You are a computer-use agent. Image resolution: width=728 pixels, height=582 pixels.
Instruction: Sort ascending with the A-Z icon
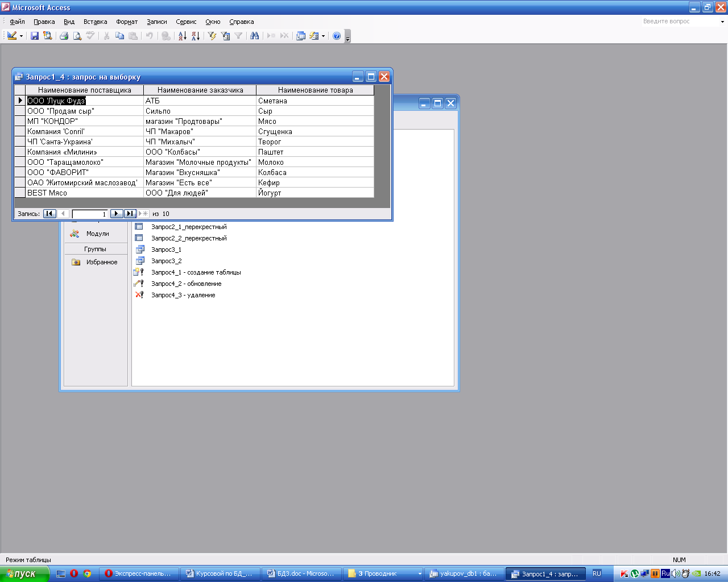(x=182, y=36)
